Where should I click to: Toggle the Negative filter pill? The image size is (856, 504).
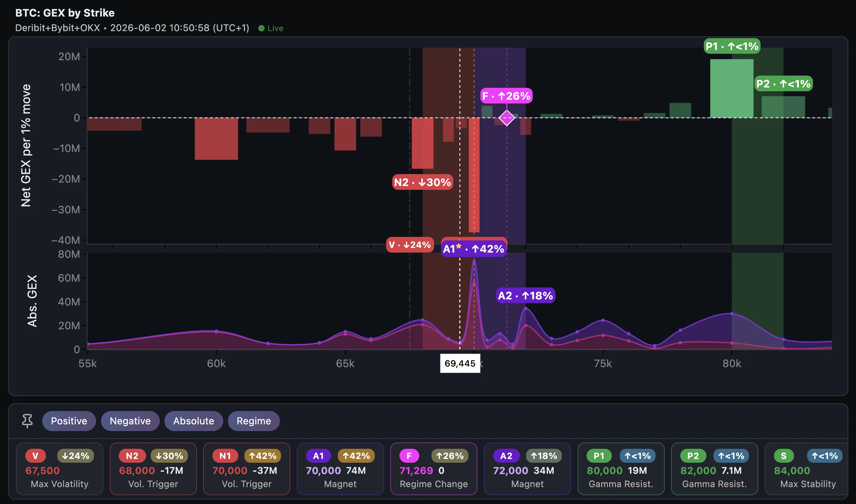130,421
